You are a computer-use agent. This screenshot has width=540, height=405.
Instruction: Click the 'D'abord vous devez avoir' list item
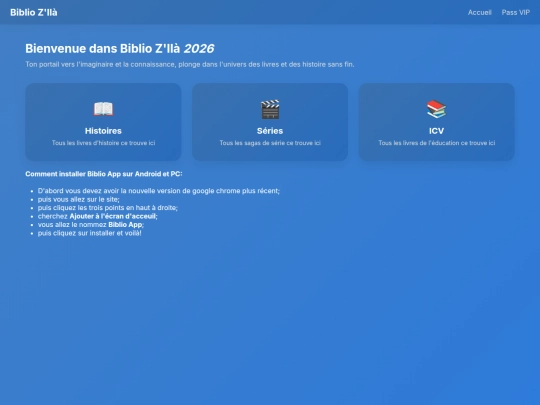pos(159,191)
